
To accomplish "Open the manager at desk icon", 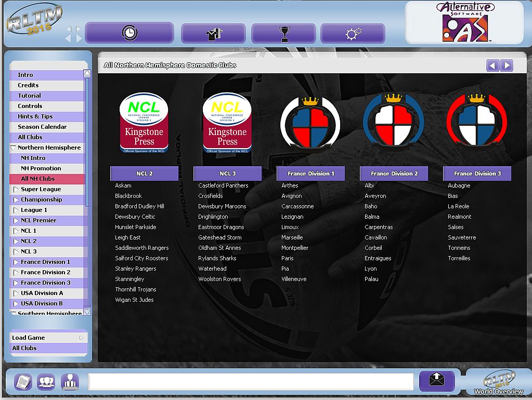I will (x=70, y=382).
